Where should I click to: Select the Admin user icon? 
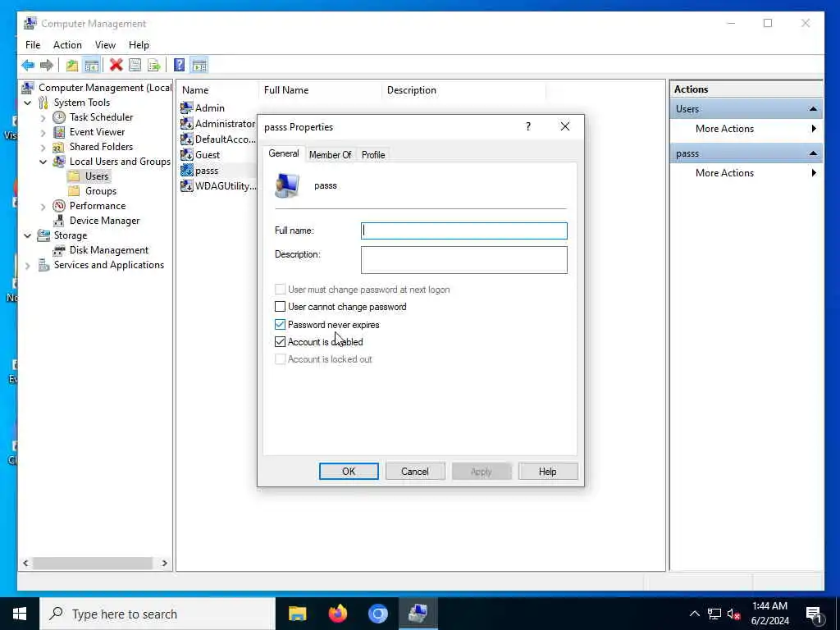pyautogui.click(x=186, y=108)
